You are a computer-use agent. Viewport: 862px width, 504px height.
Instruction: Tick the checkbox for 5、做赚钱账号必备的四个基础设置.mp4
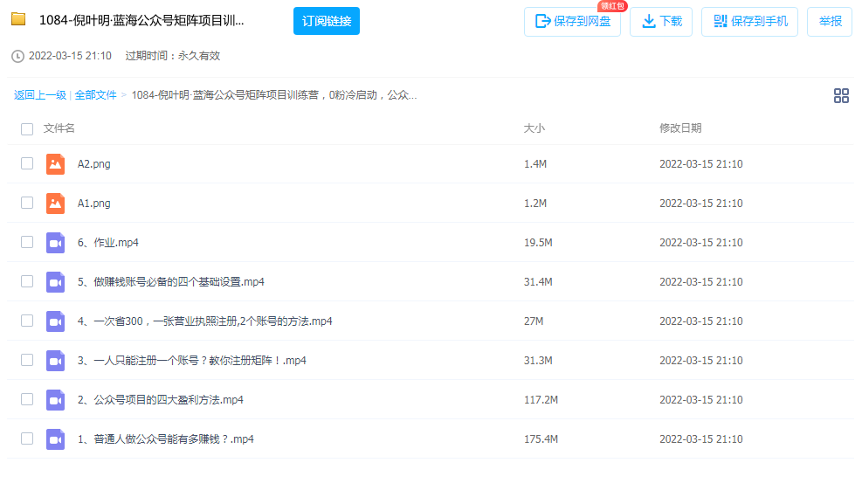pyautogui.click(x=27, y=281)
